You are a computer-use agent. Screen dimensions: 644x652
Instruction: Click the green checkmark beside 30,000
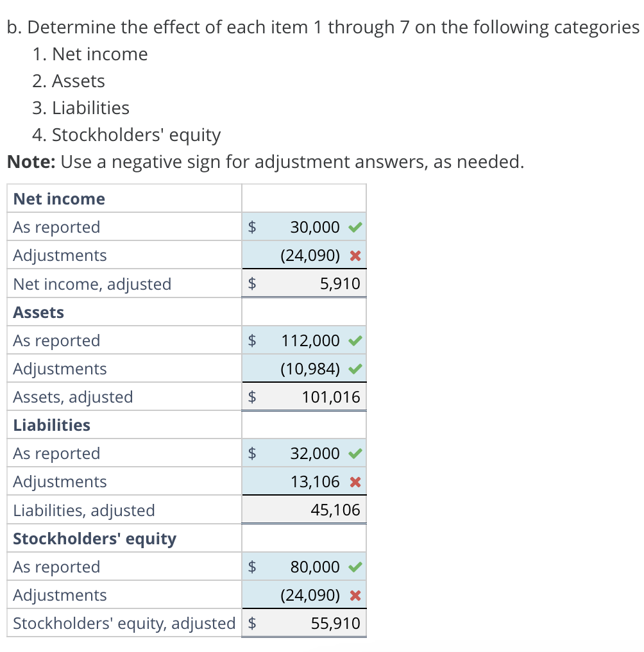pyautogui.click(x=357, y=226)
